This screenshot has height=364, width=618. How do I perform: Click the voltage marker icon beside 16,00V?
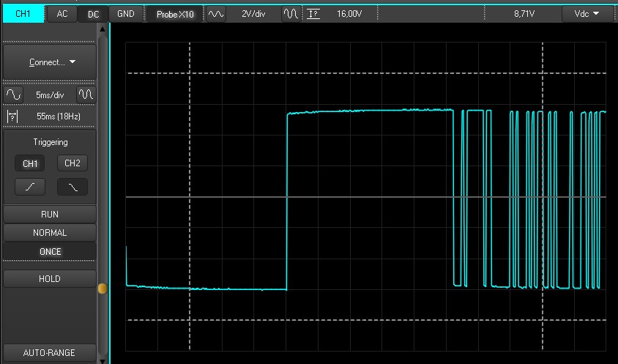click(x=313, y=14)
